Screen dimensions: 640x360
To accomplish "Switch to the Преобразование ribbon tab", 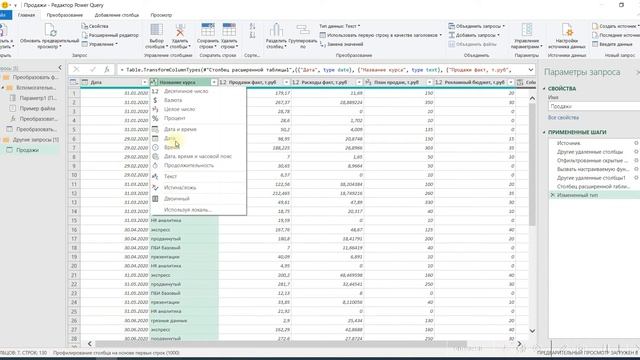I will point(64,15).
